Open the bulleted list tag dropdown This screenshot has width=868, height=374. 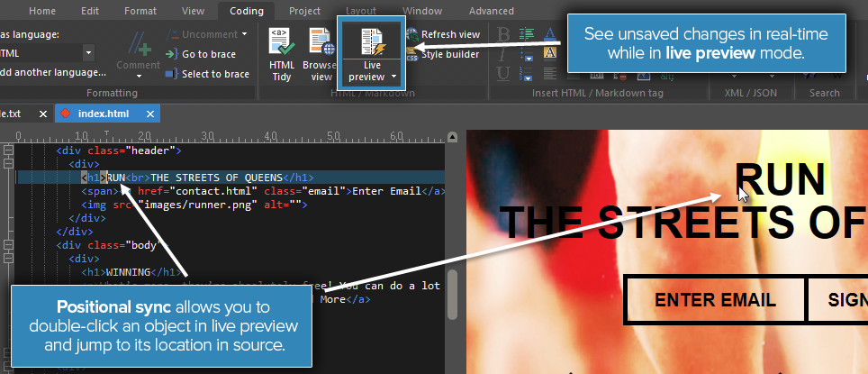coord(529,59)
